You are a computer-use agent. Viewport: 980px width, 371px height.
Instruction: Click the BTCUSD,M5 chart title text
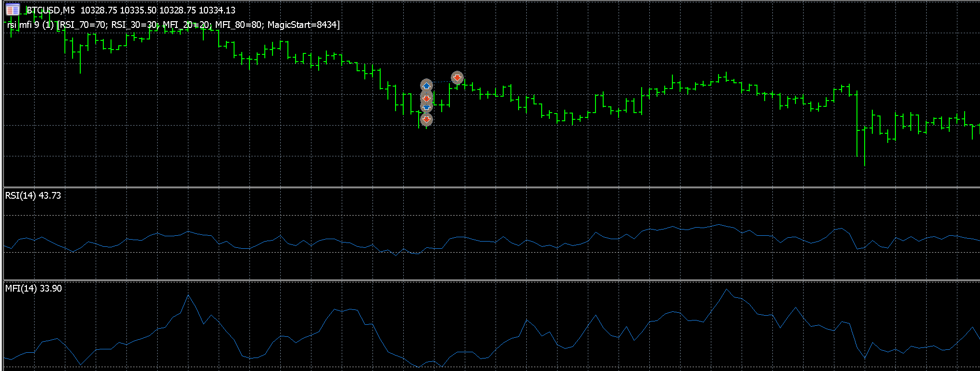point(51,10)
